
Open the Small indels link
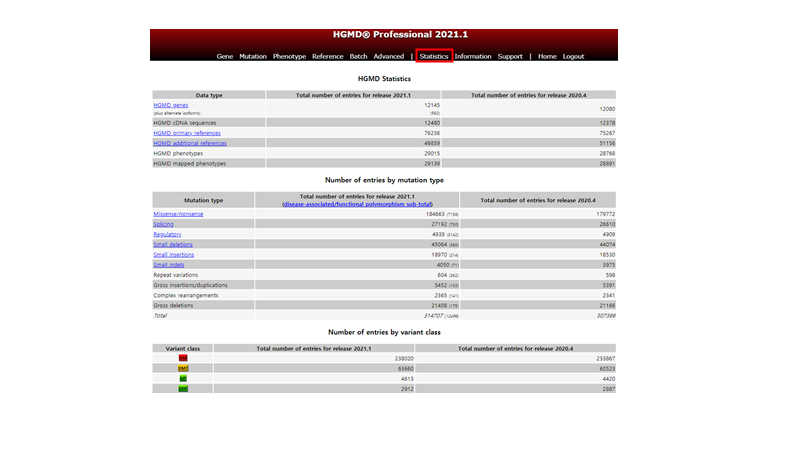pyautogui.click(x=169, y=265)
